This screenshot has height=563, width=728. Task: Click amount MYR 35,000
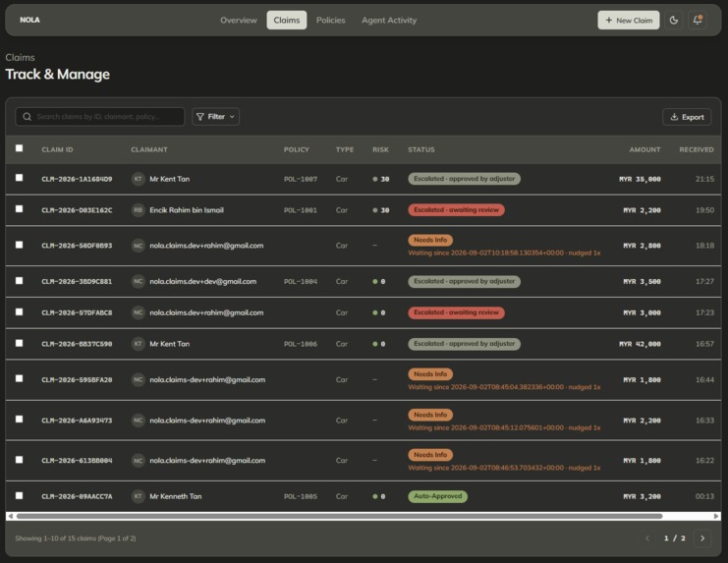pyautogui.click(x=640, y=179)
